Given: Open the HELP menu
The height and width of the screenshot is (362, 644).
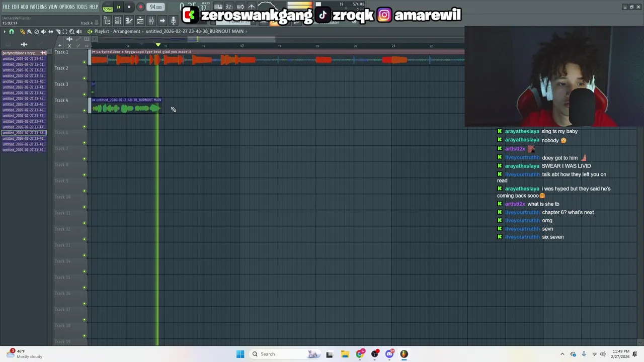Looking at the screenshot, I should pos(94,7).
